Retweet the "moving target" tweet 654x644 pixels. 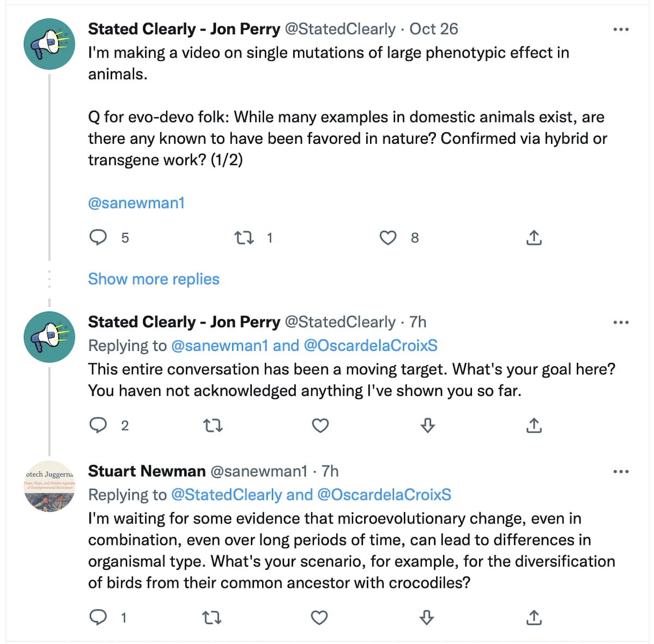(213, 425)
